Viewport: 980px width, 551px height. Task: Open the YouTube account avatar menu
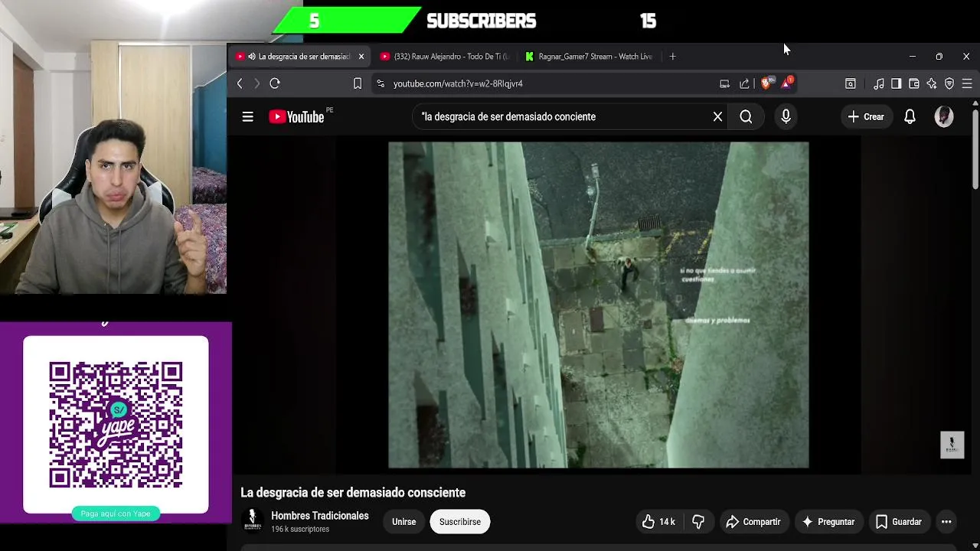point(944,116)
